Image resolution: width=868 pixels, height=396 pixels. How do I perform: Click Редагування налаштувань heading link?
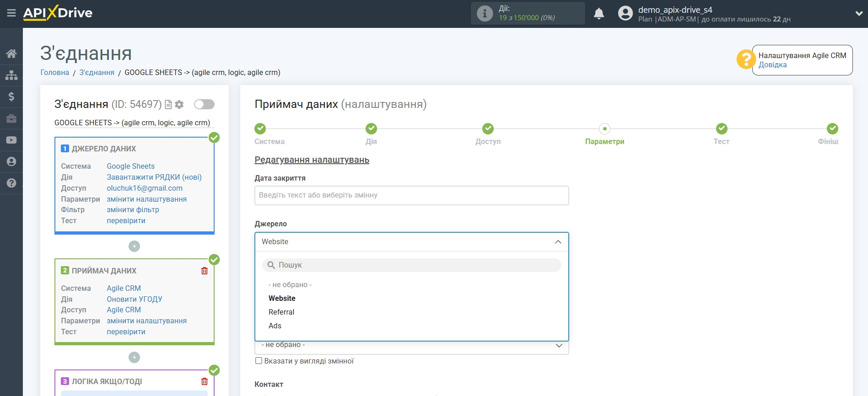(x=312, y=160)
